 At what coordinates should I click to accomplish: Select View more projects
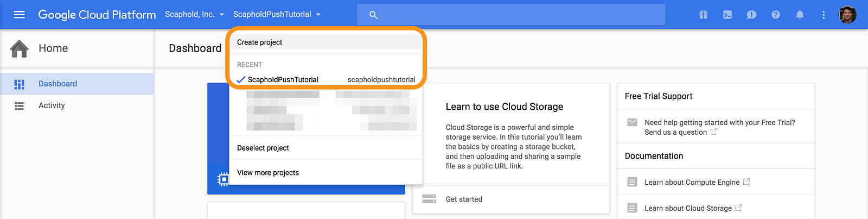coord(268,173)
